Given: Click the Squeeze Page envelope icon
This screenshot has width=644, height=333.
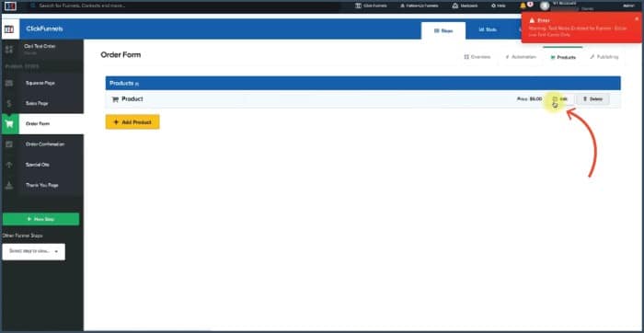Looking at the screenshot, I should pos(9,84).
